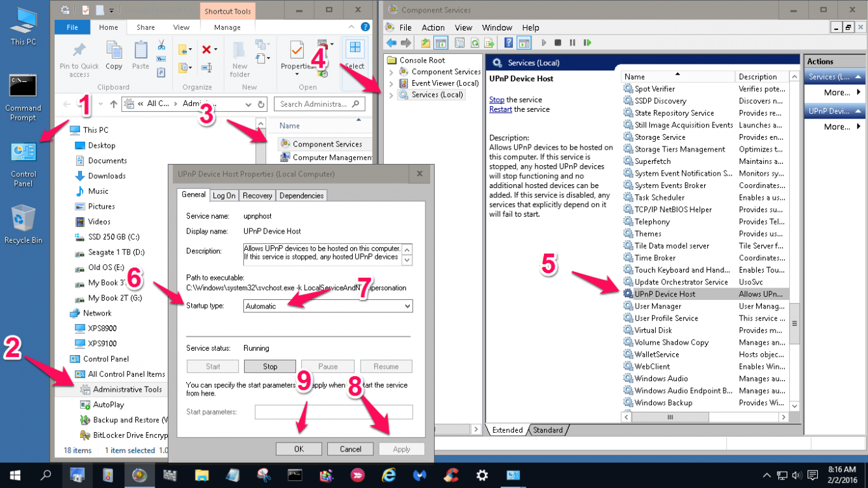
Task: Click Search Administrative Tools input field
Action: 319,104
